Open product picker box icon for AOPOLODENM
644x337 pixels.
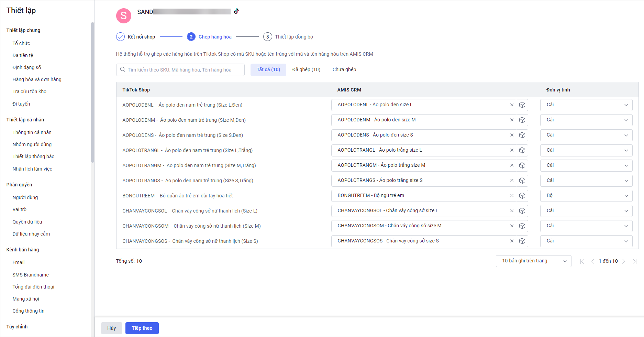coord(522,120)
